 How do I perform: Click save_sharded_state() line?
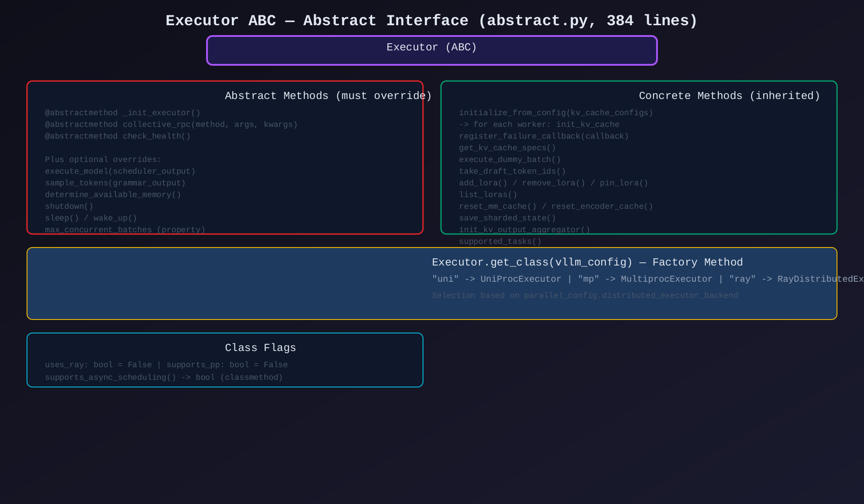click(507, 218)
